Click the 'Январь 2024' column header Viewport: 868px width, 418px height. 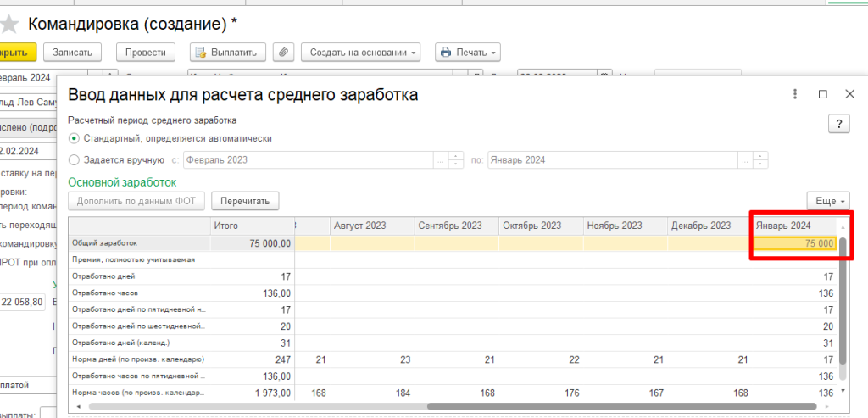794,226
